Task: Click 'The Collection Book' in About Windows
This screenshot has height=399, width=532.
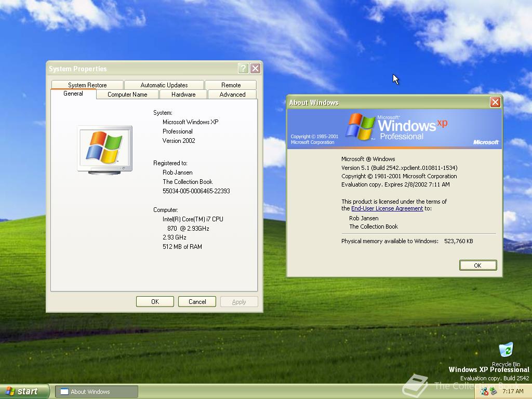Action: pos(374,227)
